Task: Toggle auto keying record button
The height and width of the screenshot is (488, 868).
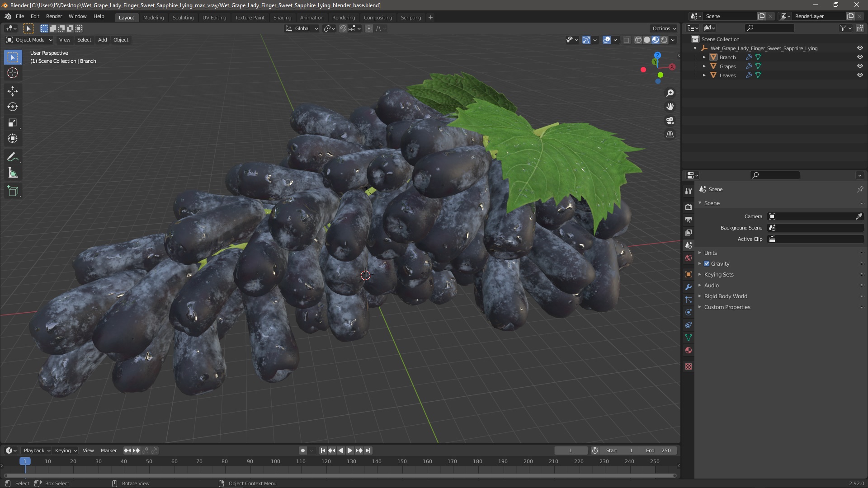Action: click(x=303, y=450)
